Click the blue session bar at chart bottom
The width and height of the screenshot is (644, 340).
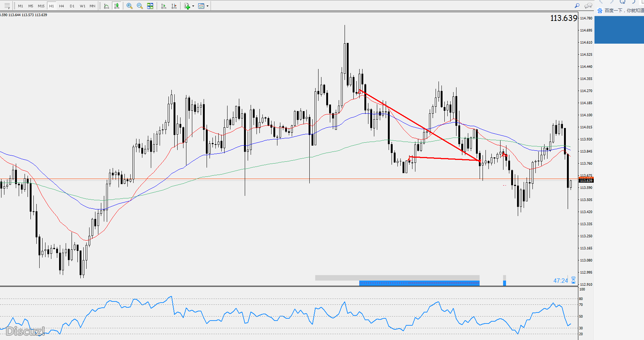pos(419,283)
